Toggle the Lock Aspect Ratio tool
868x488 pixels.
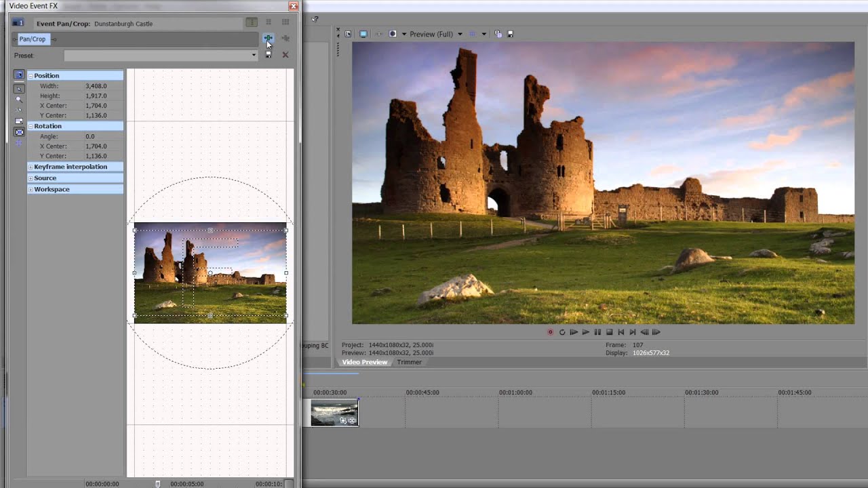click(19, 121)
